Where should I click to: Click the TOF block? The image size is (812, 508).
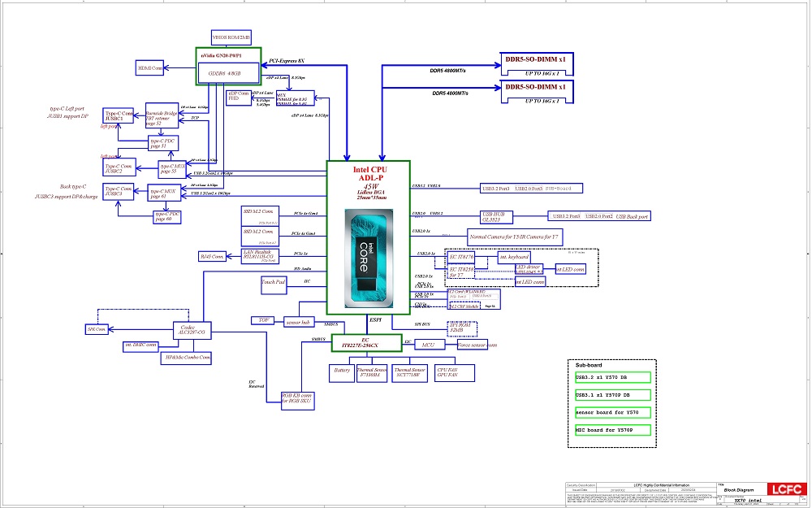[263, 320]
